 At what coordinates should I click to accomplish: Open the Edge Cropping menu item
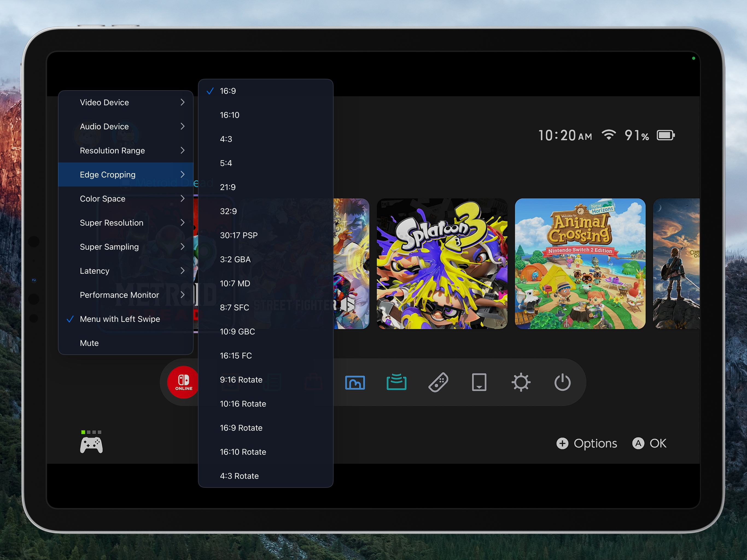coord(126,174)
